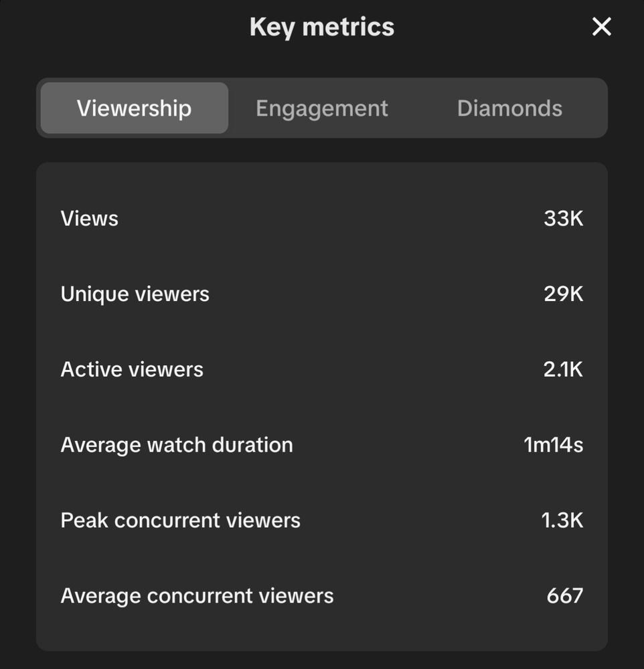Viewport: 644px width, 669px height.
Task: Tap the X icon at top right
Action: [x=601, y=27]
